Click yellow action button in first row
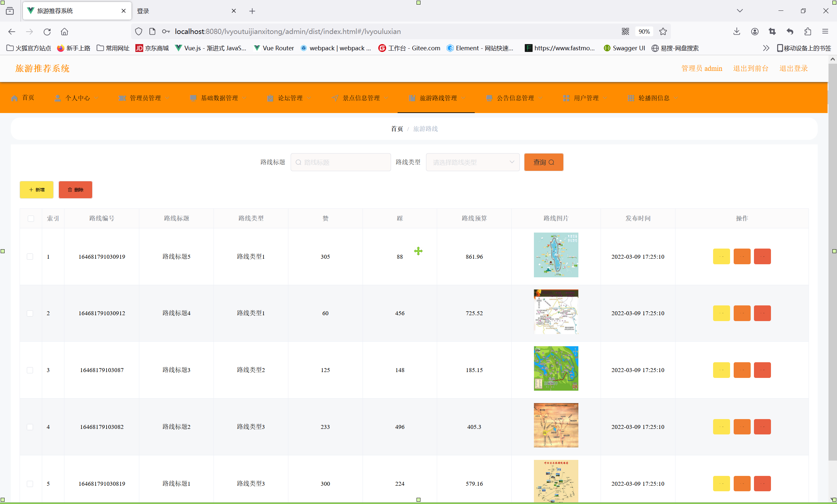Viewport: 837px width, 504px height. 721,257
